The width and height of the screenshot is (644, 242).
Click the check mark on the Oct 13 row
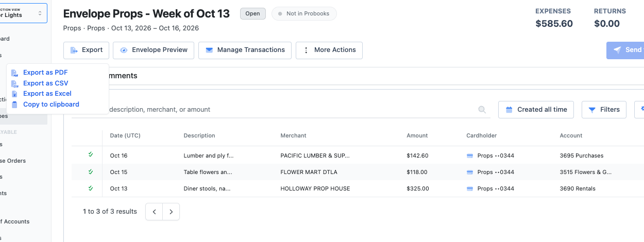point(91,188)
